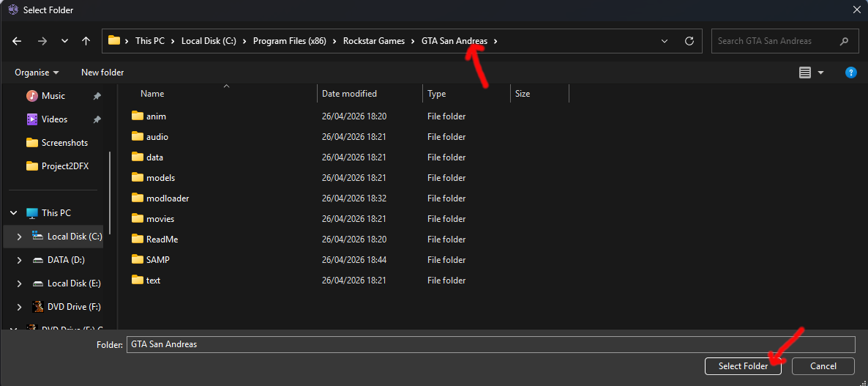
Task: Open Music in the sidebar
Action: pos(53,96)
